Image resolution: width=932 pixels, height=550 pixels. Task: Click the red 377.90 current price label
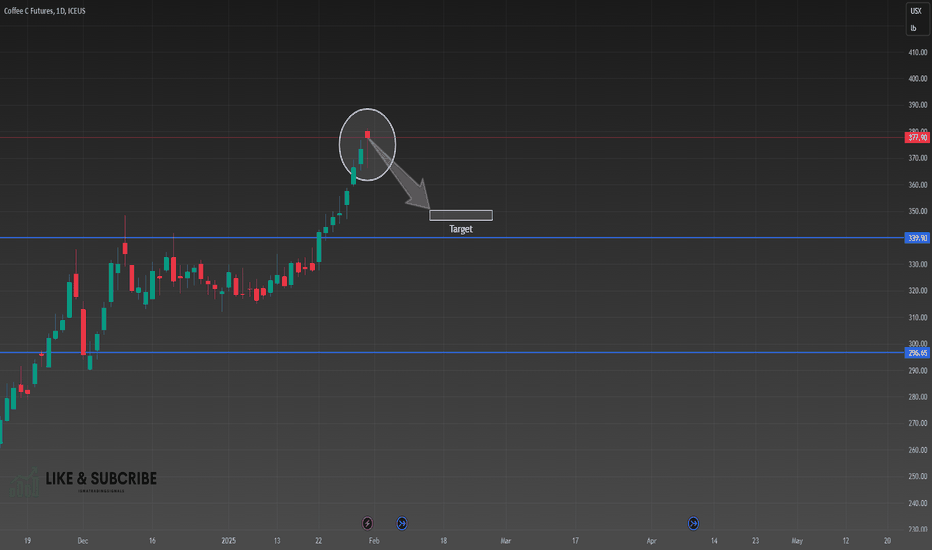pyautogui.click(x=917, y=137)
